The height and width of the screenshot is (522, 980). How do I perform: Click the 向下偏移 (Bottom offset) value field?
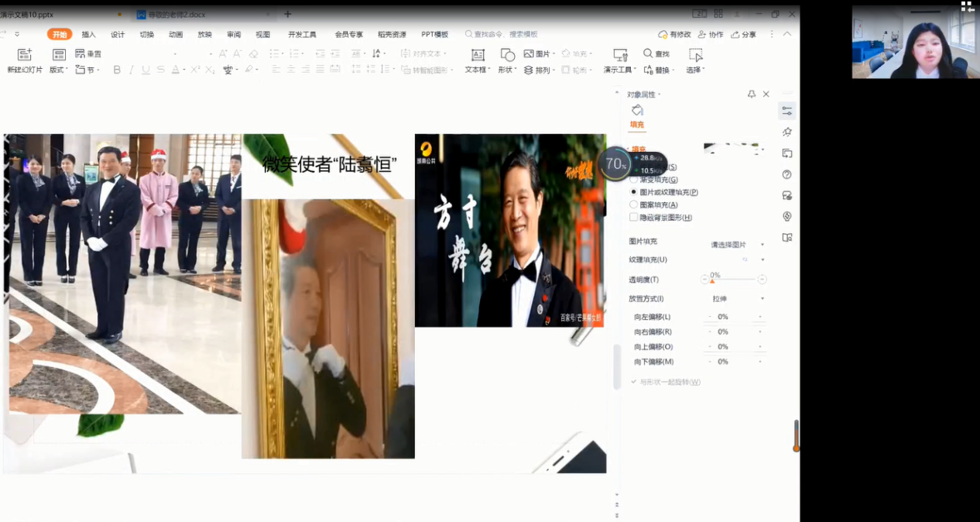[x=735, y=362]
